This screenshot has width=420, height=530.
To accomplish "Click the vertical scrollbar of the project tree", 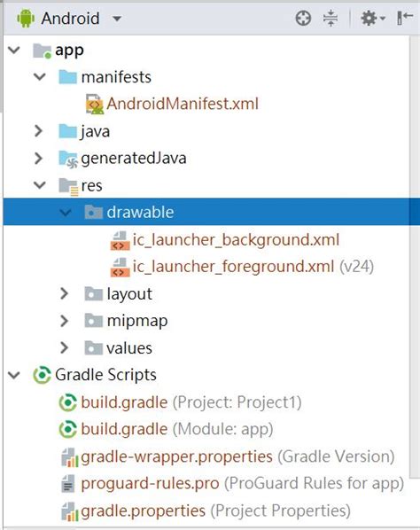I will point(415,257).
